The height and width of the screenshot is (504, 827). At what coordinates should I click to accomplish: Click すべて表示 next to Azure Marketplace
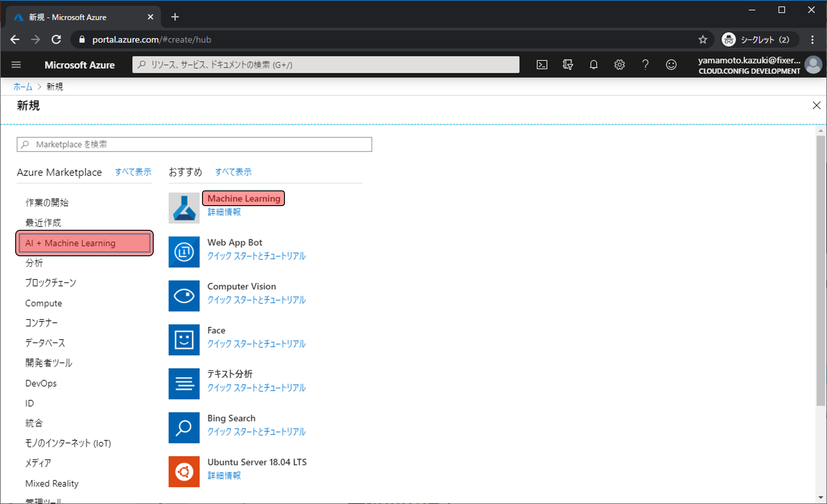[x=133, y=172]
